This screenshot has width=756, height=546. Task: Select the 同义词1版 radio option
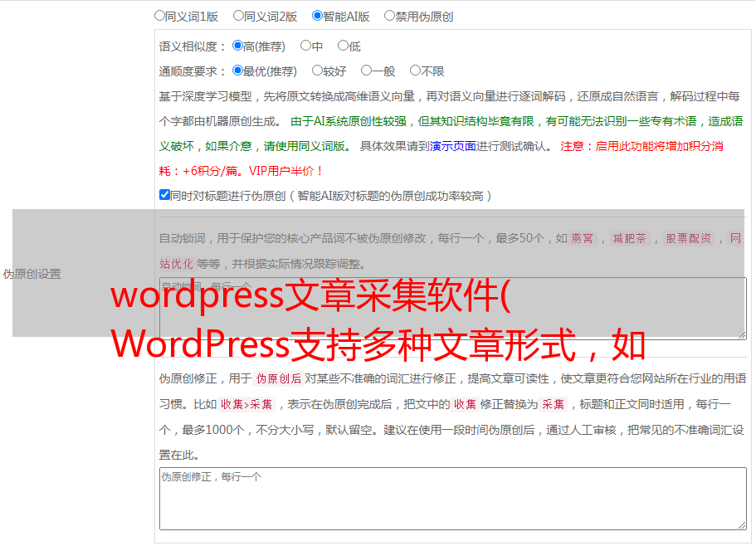[x=159, y=16]
